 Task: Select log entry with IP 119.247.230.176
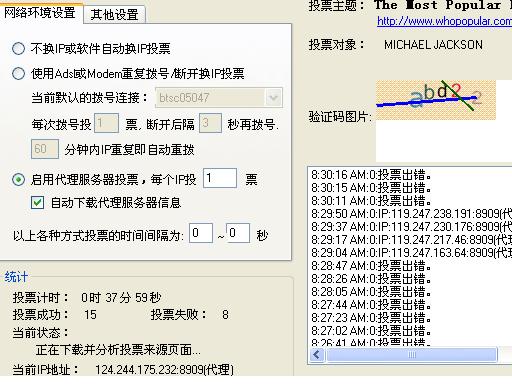click(x=411, y=227)
